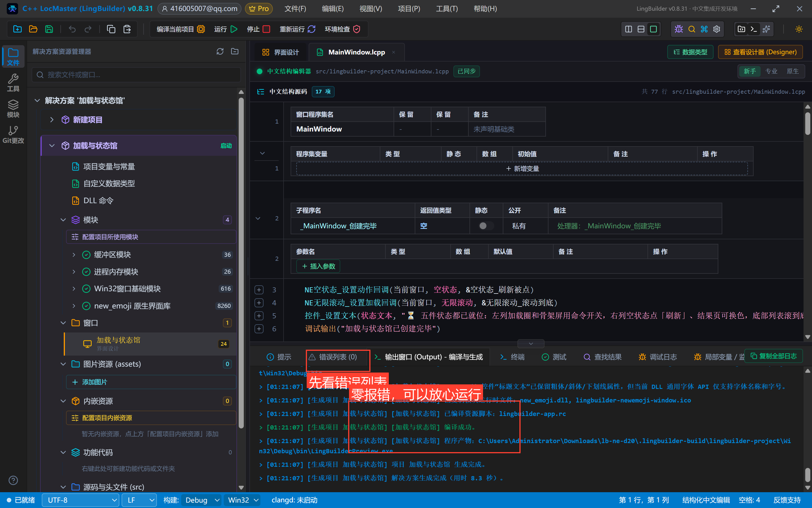Open the LF line ending dropdown

[139, 500]
